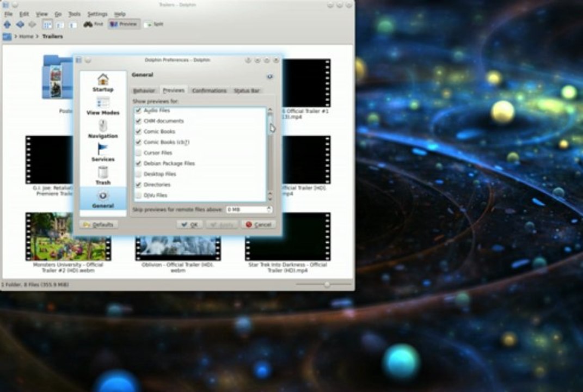
Task: Switch to the Confirmations tab
Action: 209,91
